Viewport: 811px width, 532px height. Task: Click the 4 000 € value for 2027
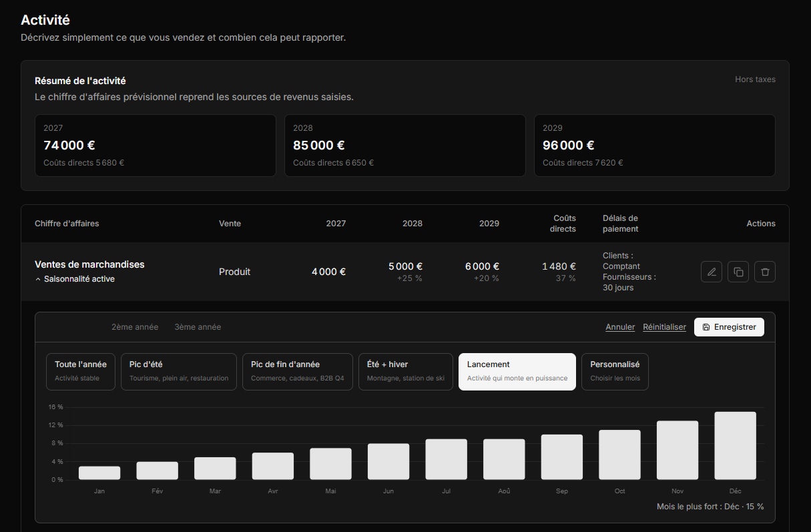(328, 272)
